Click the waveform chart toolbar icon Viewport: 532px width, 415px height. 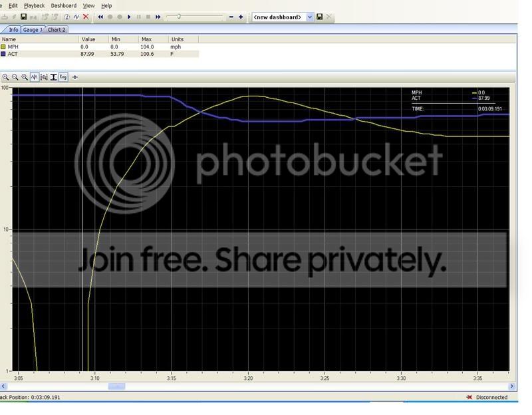[76, 17]
